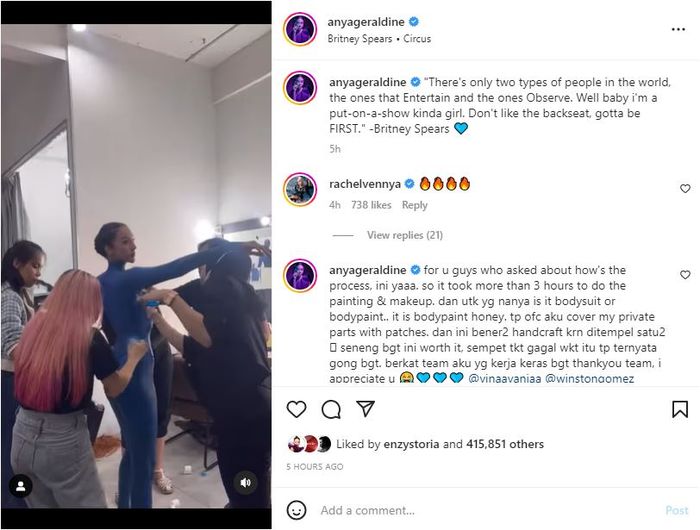The height and width of the screenshot is (530, 700).
Task: Expand View replies (21) under rachelvennya
Action: pos(404,235)
